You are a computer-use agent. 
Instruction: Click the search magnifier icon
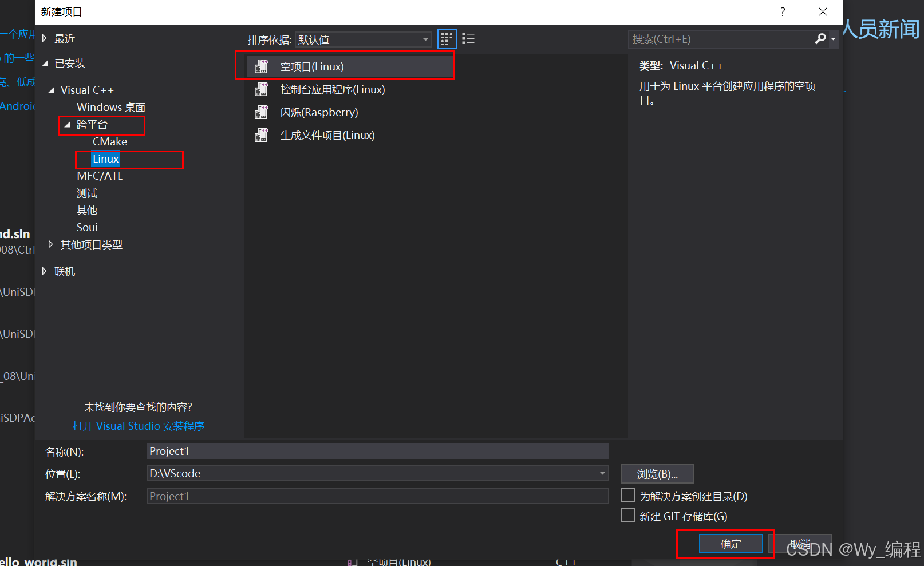820,39
